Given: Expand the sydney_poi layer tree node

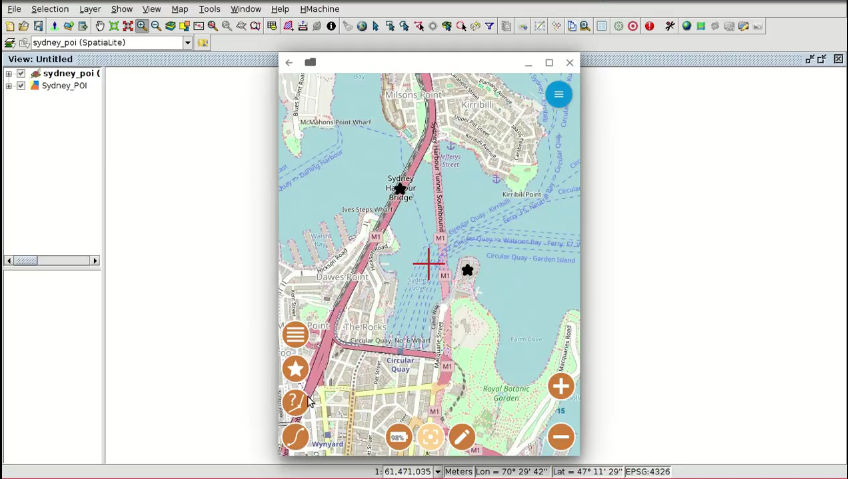Looking at the screenshot, I should pyautogui.click(x=9, y=73).
